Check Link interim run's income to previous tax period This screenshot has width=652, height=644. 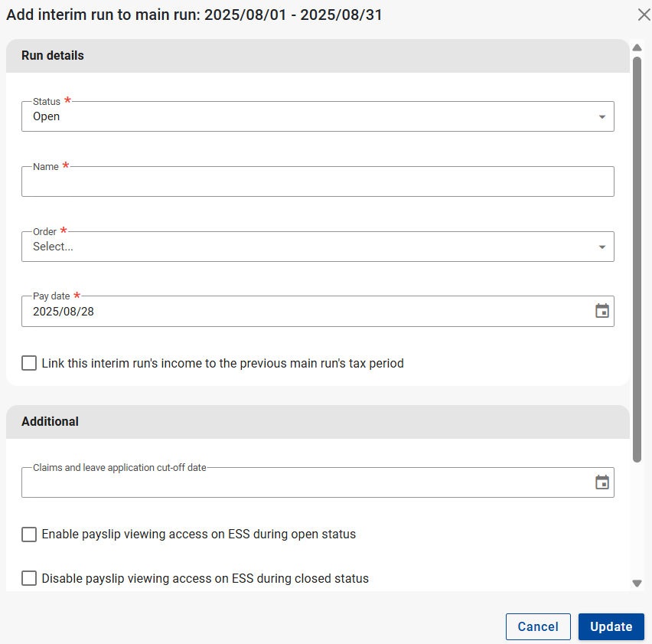[x=29, y=363]
